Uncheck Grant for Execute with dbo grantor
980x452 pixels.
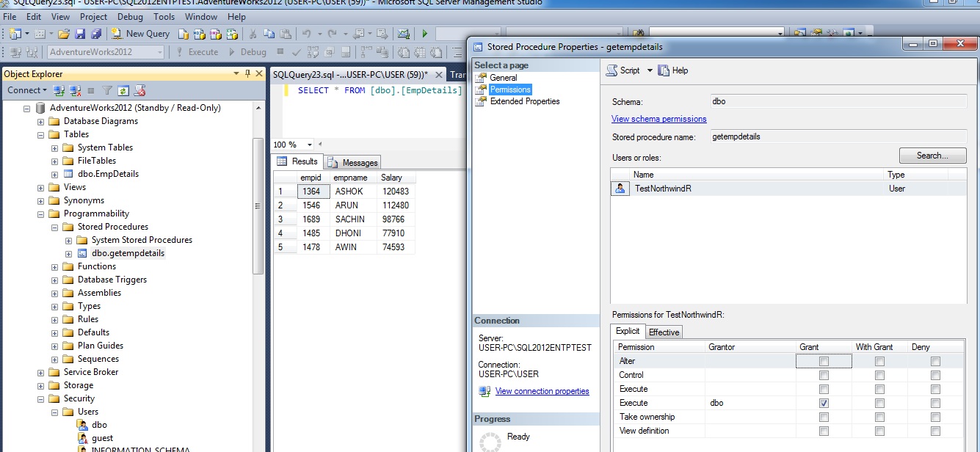824,403
